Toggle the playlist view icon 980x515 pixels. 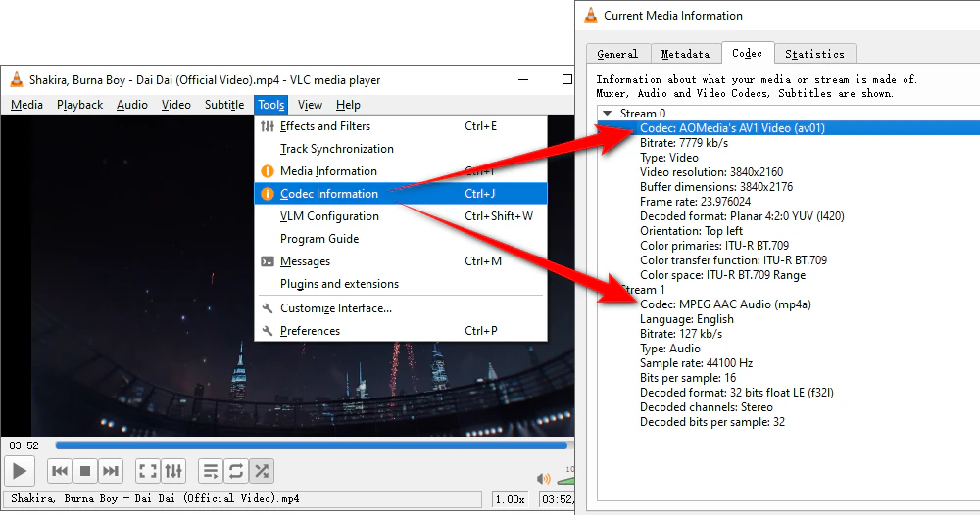click(x=211, y=471)
